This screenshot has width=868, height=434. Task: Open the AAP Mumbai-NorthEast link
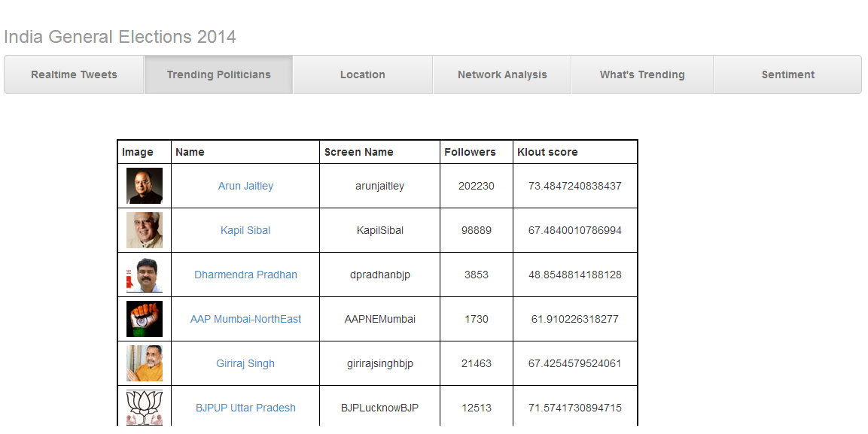pos(245,319)
